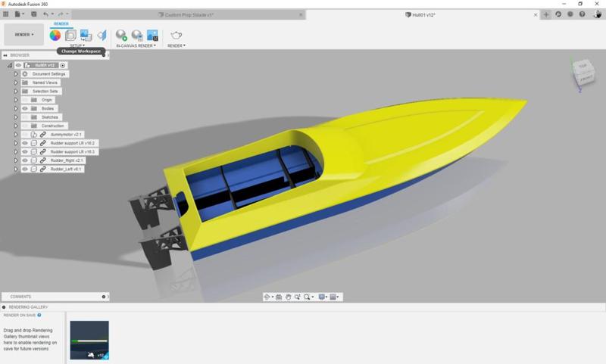This screenshot has height=364, width=606.
Task: Open Display Settings in navigation bar
Action: point(321,297)
